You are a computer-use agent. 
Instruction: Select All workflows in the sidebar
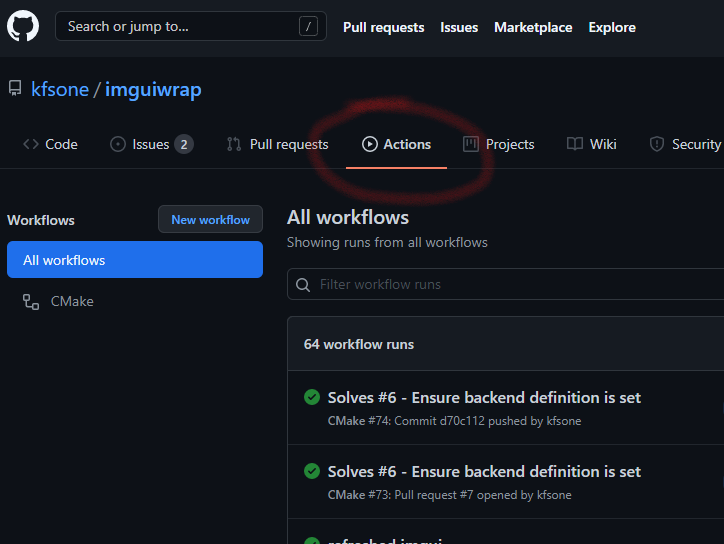pyautogui.click(x=135, y=260)
